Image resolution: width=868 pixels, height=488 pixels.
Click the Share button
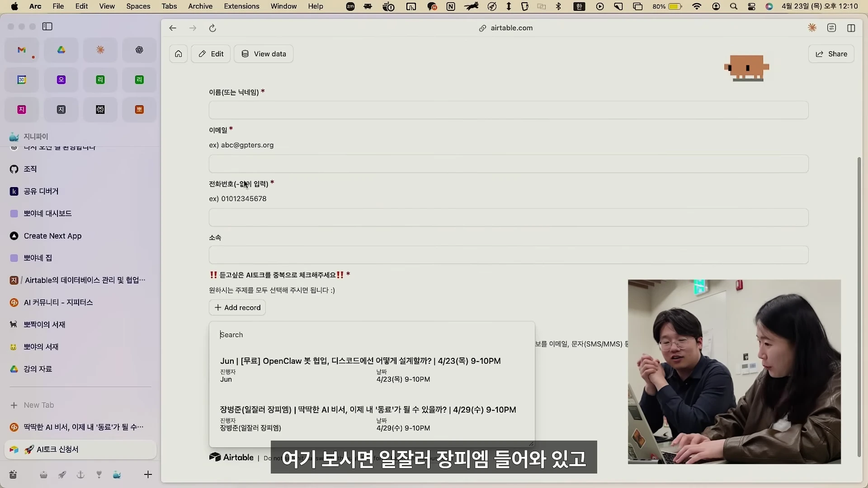[831, 54]
